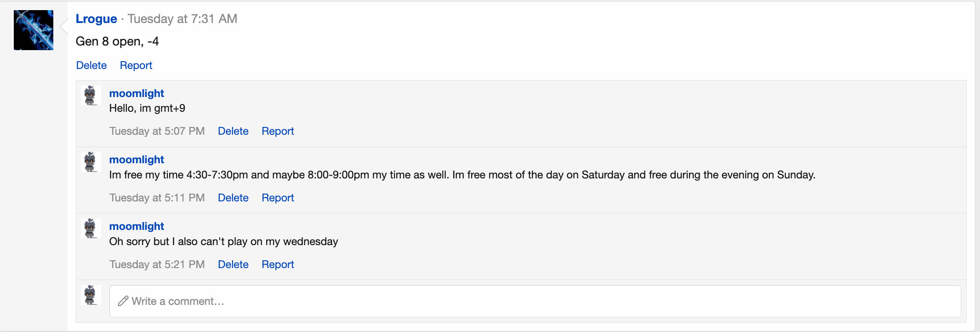Delete Lrogue's 'Gen 8 open, -4' post
This screenshot has width=980, height=332.
point(91,65)
